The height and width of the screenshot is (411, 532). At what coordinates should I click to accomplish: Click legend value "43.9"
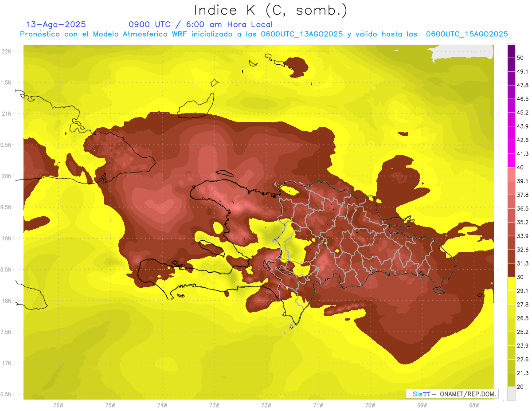[x=523, y=126]
